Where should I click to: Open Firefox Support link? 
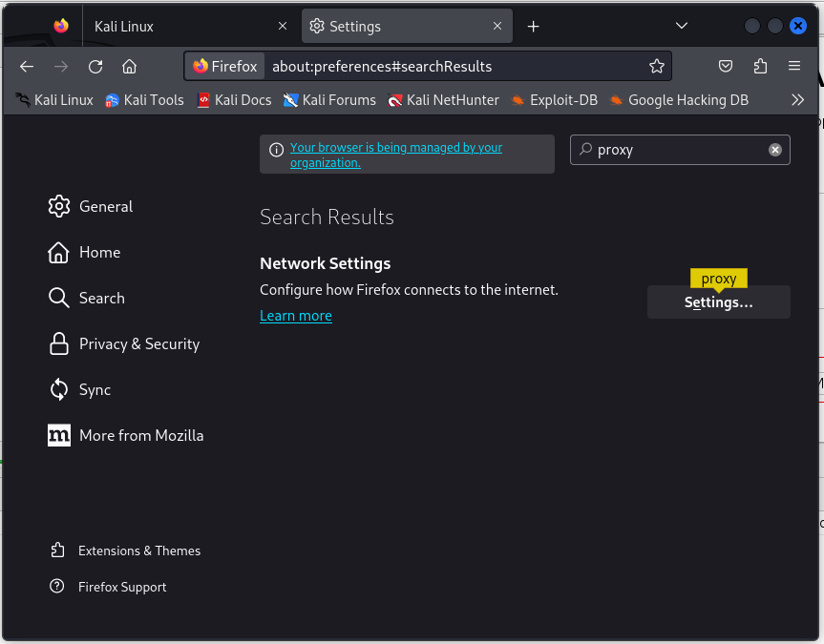(108, 587)
